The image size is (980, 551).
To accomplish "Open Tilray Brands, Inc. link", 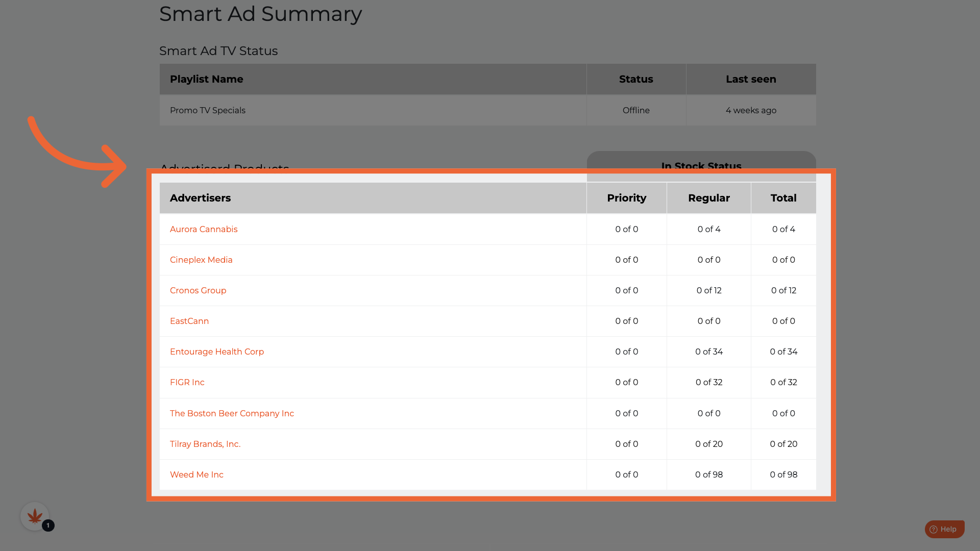I will tap(205, 444).
